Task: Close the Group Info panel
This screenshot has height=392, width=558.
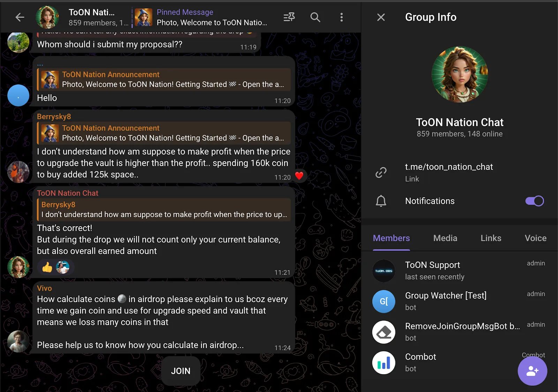Action: [381, 17]
